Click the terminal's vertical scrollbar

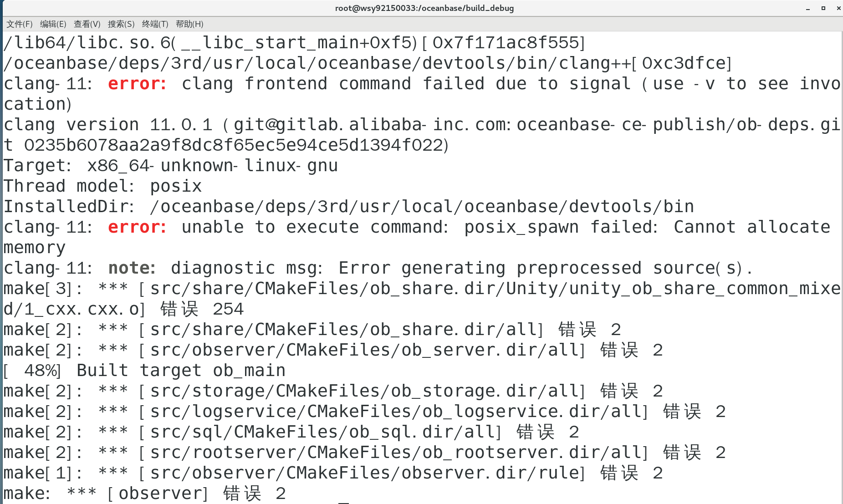click(x=842, y=268)
